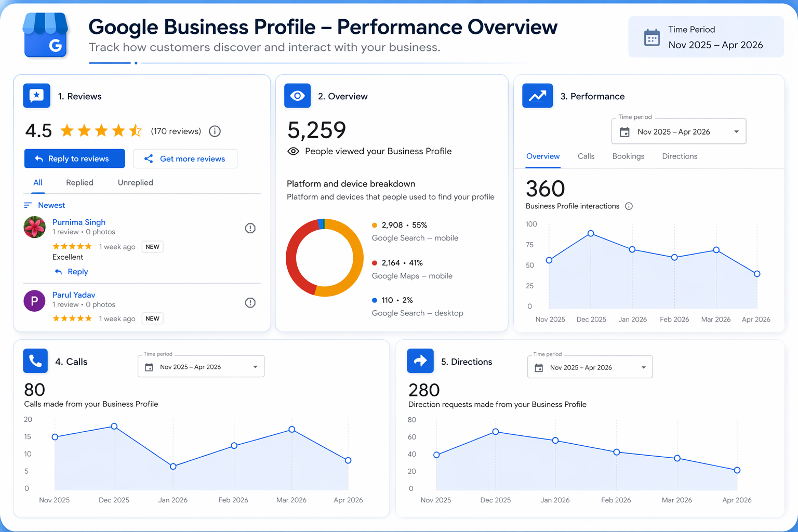Click the 4.5 overall star rating
798x532 pixels.
pos(101,130)
